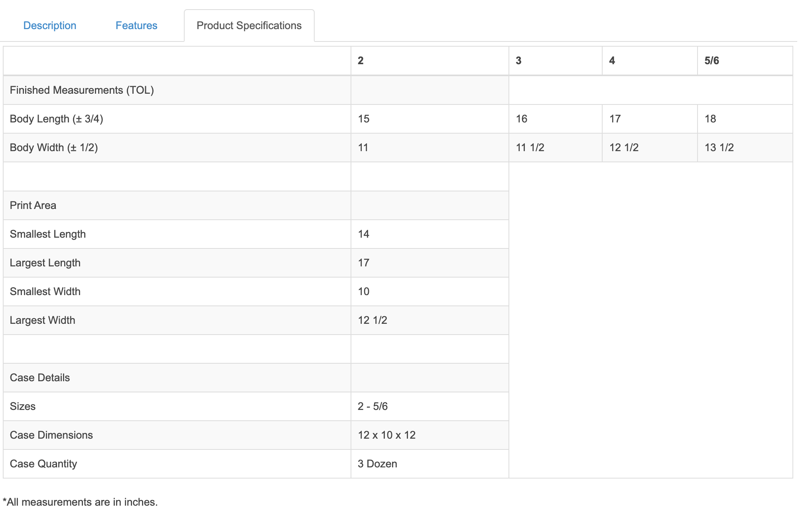Image resolution: width=812 pixels, height=524 pixels.
Task: Click the Sizes value 2 - 5/6
Action: point(372,406)
